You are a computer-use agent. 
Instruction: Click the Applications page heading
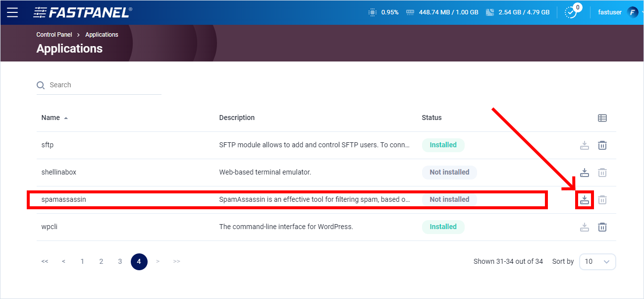tap(69, 49)
